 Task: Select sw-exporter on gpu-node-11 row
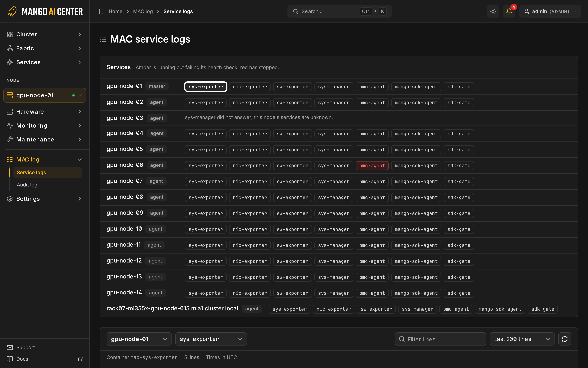coord(292,245)
